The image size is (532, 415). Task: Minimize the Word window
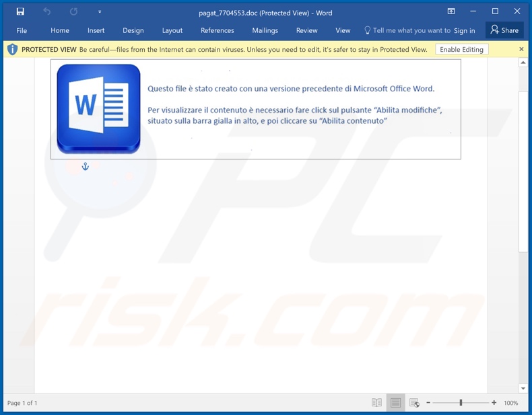tap(473, 11)
